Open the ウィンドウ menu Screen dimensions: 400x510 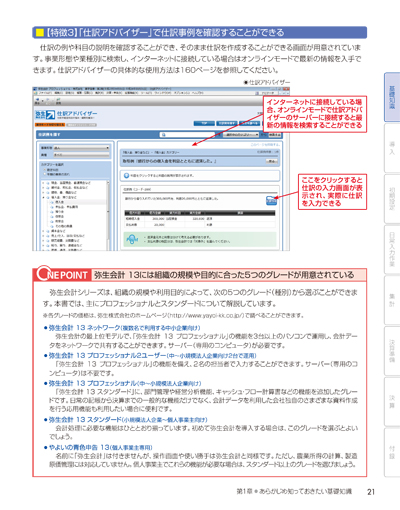[163, 93]
